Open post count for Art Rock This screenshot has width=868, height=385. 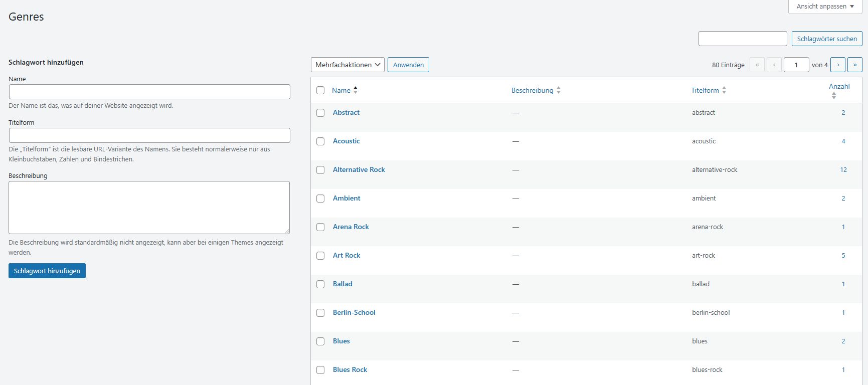tap(843, 255)
